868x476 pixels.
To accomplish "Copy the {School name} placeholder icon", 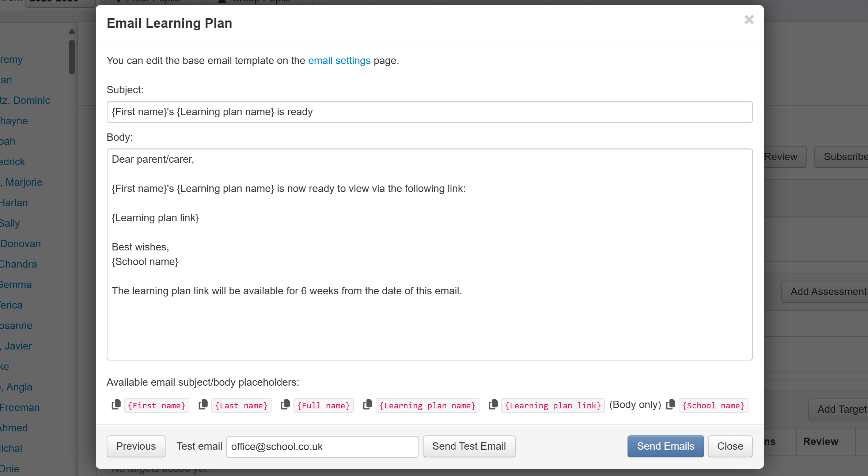I will (671, 405).
